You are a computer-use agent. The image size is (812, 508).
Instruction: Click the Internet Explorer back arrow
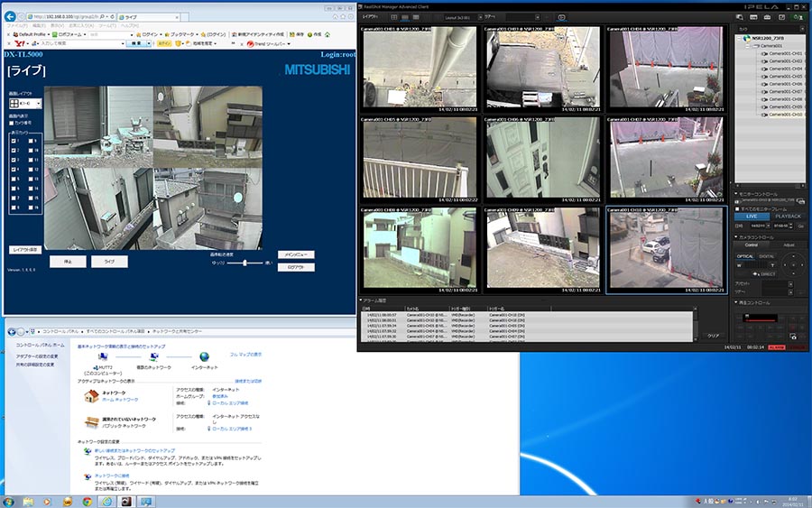tap(11, 16)
